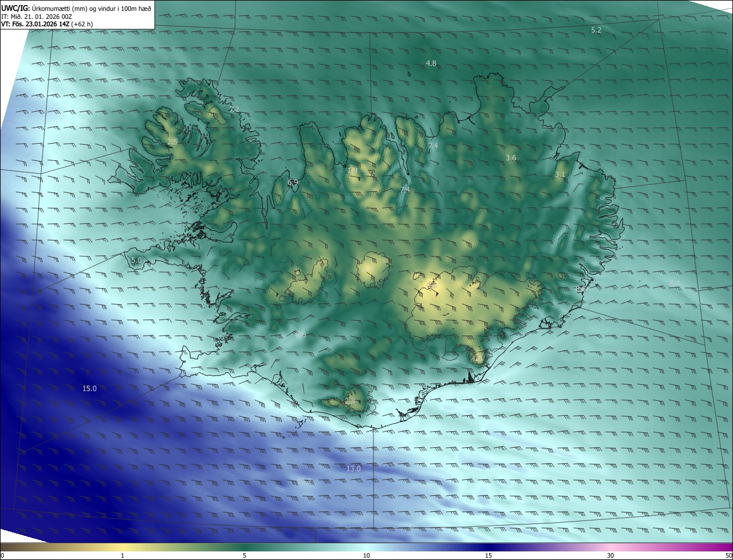The height and width of the screenshot is (560, 733).
Task: Click the 0 tick on the colour scale
Action: pyautogui.click(x=2, y=555)
